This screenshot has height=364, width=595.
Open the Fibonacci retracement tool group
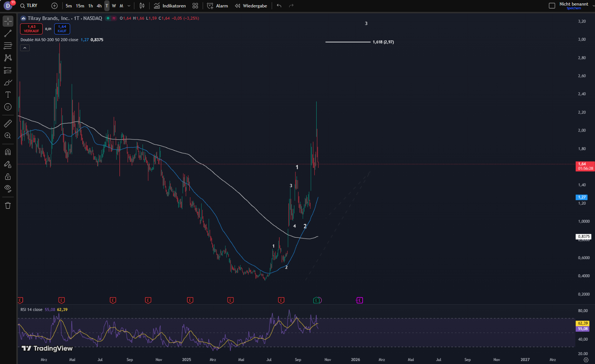[x=8, y=46]
